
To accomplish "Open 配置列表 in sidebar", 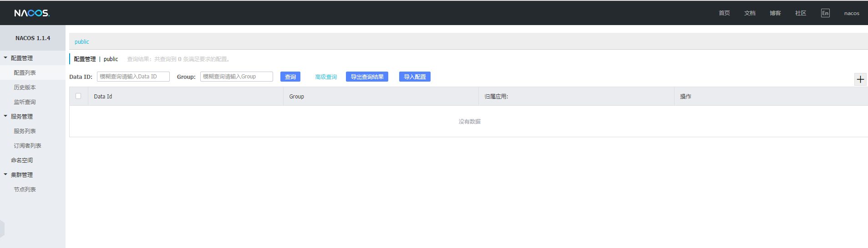I will 25,73.
